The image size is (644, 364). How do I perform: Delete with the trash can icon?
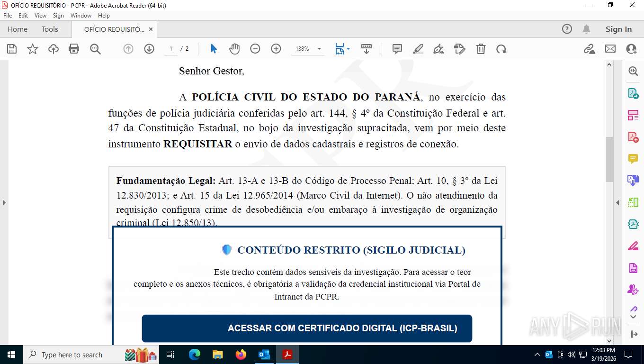481,49
